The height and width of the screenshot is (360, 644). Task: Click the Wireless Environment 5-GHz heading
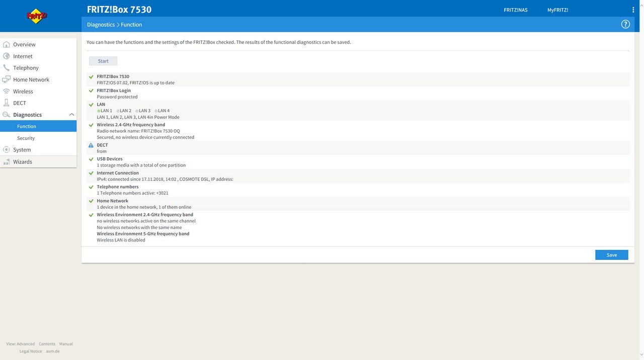[143, 234]
